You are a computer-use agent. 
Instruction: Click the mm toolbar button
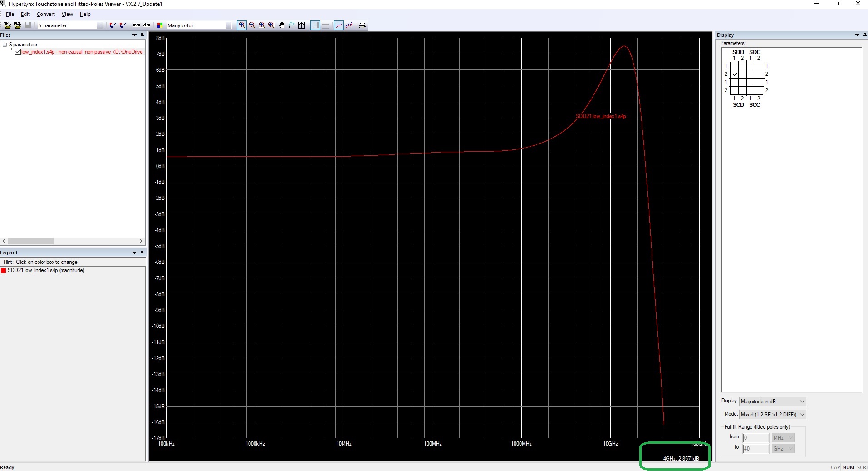click(136, 25)
